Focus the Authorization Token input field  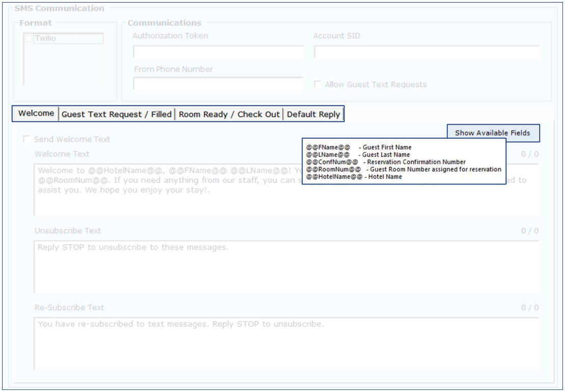pos(218,52)
